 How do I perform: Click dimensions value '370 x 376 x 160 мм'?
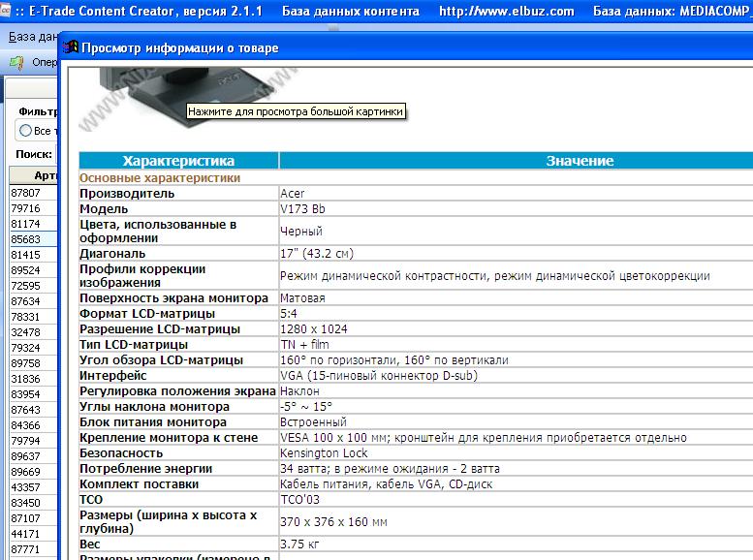tap(333, 521)
